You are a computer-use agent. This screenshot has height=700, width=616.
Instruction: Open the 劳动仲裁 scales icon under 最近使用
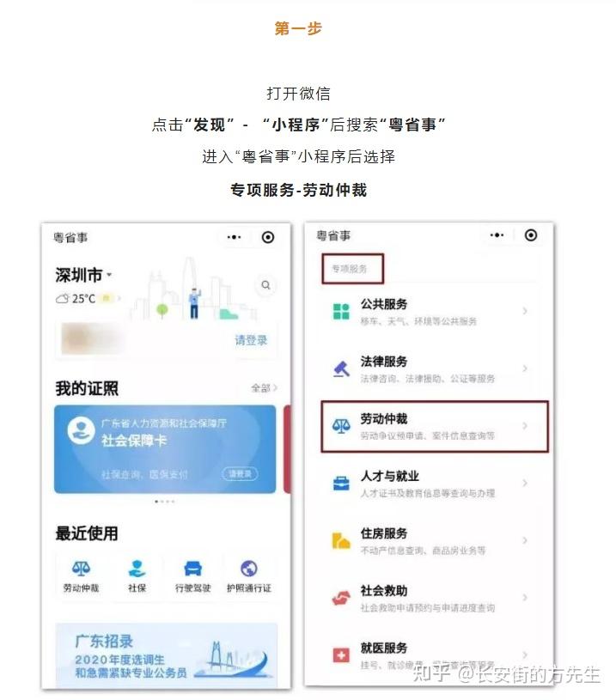pos(81,569)
